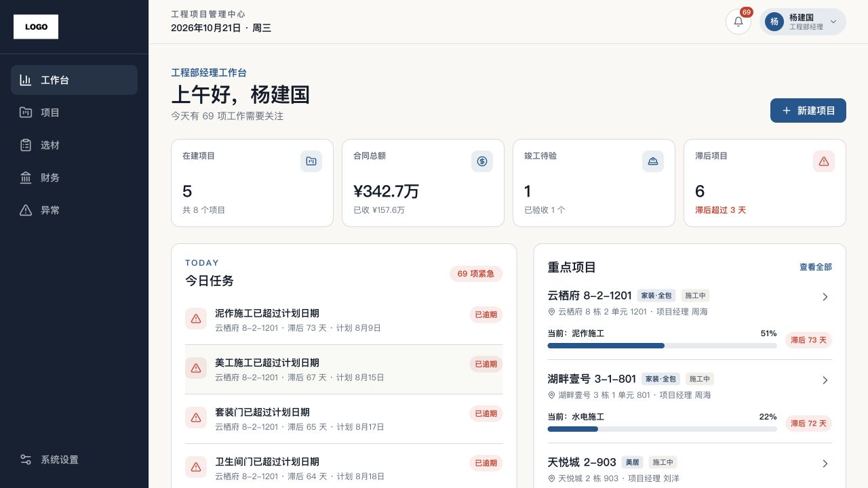Screen dimensions: 868x488
Task: Click the alert icon beside 泥作施工已超过计划日期
Action: [196, 319]
